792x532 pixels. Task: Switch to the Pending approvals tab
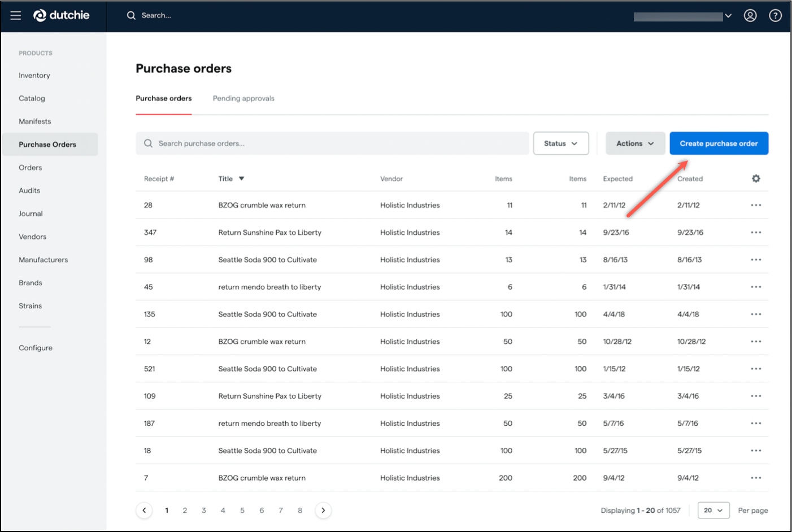point(243,98)
